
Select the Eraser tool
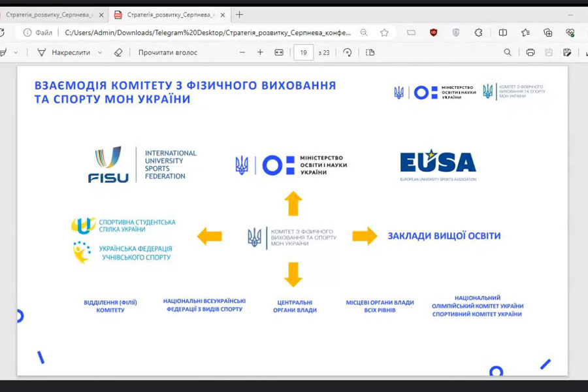(118, 52)
